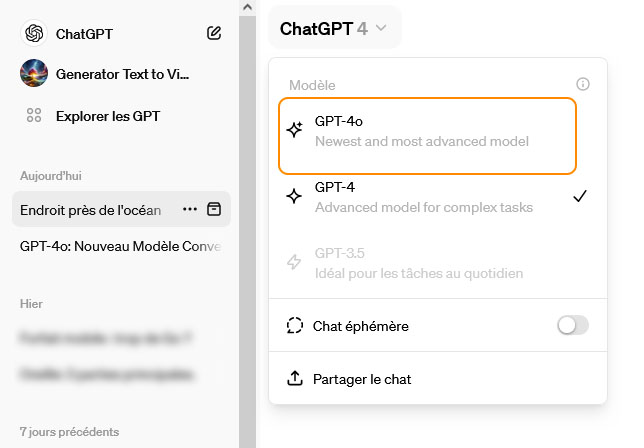
Task: Click Partager le chat
Action: tap(362, 379)
